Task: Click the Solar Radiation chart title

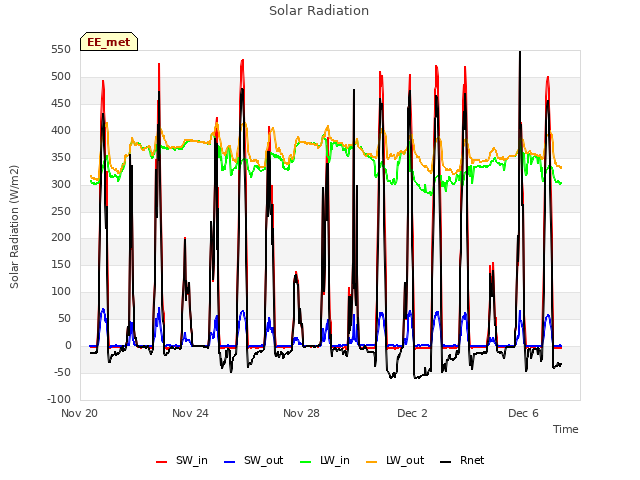Action: 319,11
